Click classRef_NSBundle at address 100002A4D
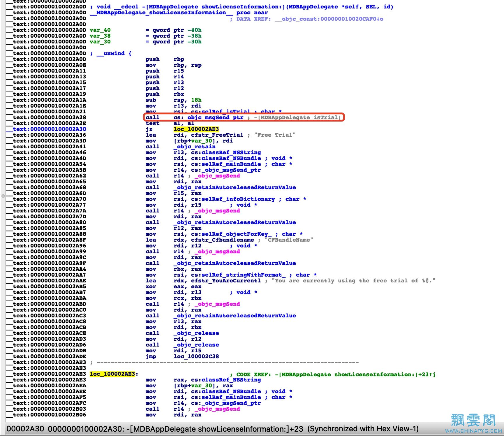Screen dimensions: 504x436 point(231,158)
